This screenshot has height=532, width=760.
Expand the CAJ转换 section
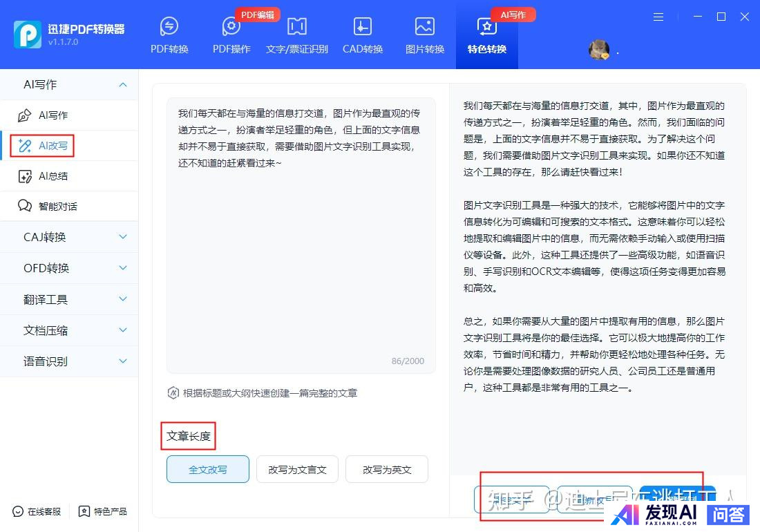(x=123, y=237)
